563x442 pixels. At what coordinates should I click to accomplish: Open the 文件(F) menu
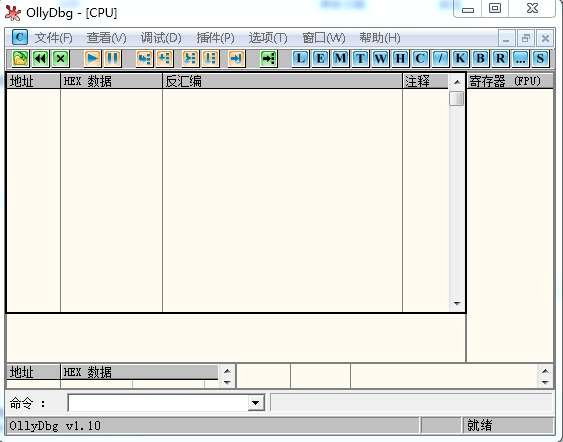(x=53, y=38)
